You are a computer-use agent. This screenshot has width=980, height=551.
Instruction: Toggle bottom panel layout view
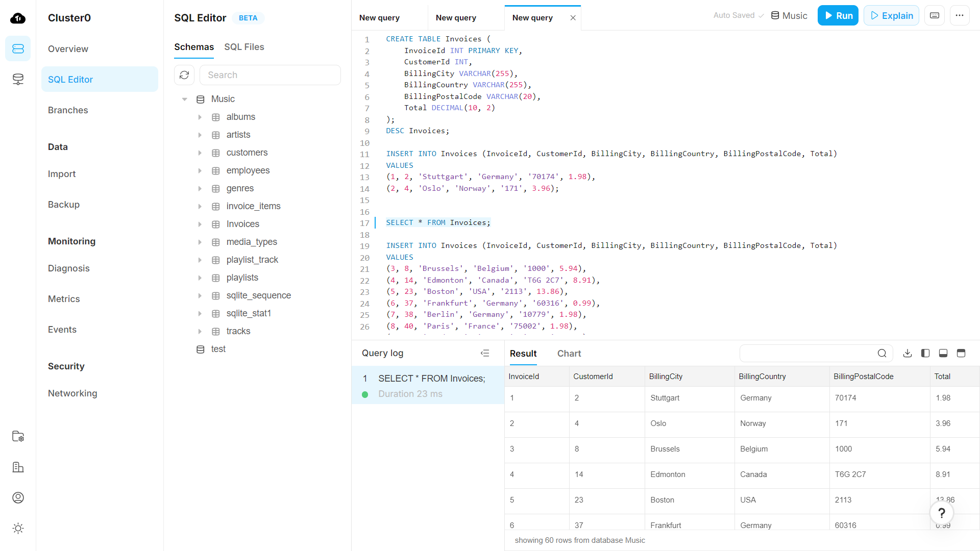pyautogui.click(x=943, y=353)
